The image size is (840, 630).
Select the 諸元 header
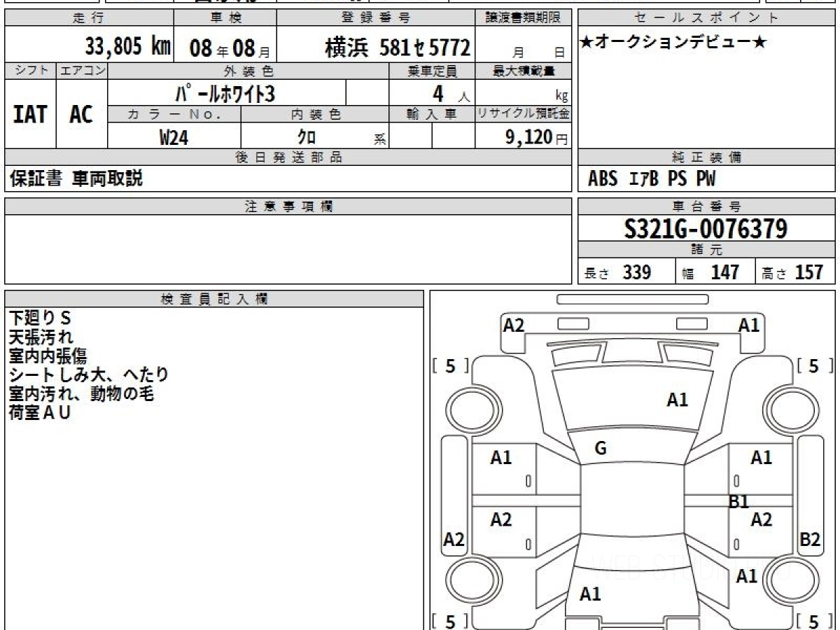[x=706, y=250]
